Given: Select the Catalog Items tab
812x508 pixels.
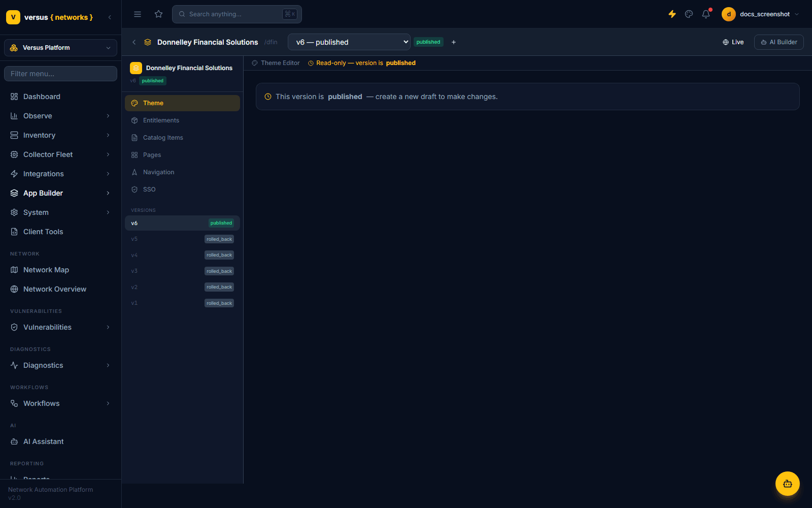Looking at the screenshot, I should [x=182, y=138].
